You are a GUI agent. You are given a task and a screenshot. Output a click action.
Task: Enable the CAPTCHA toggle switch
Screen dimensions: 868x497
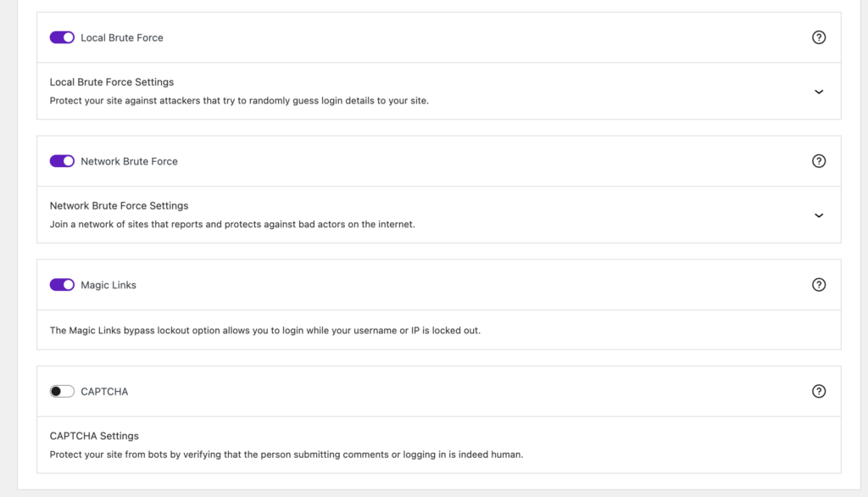(62, 391)
